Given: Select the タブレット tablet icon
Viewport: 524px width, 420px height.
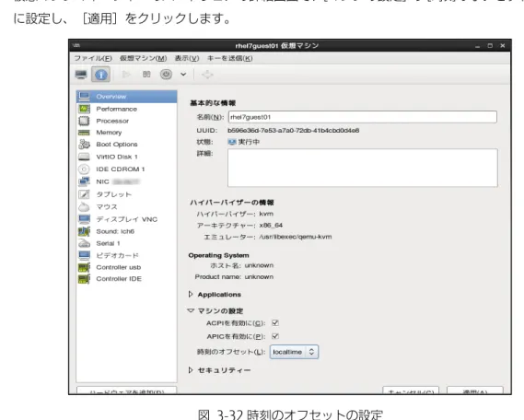Looking at the screenshot, I should pos(84,194).
